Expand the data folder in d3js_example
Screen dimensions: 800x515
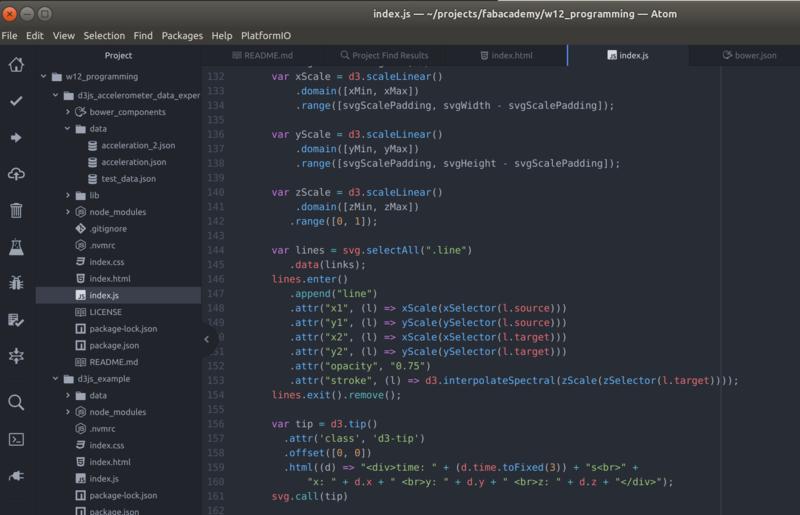click(67, 396)
